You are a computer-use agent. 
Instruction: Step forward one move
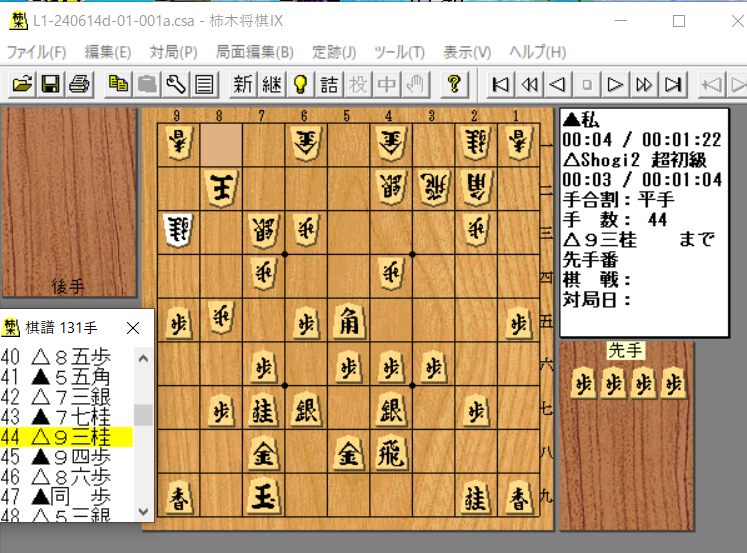(616, 85)
